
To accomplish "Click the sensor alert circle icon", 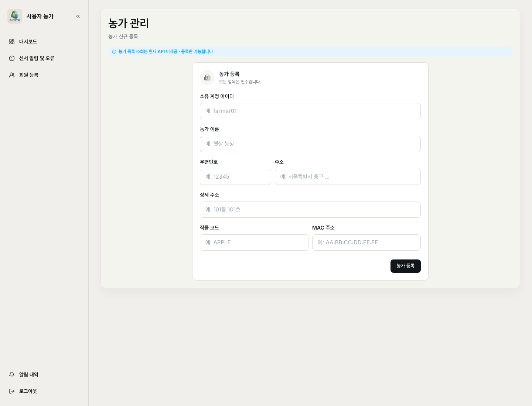I will pos(12,58).
